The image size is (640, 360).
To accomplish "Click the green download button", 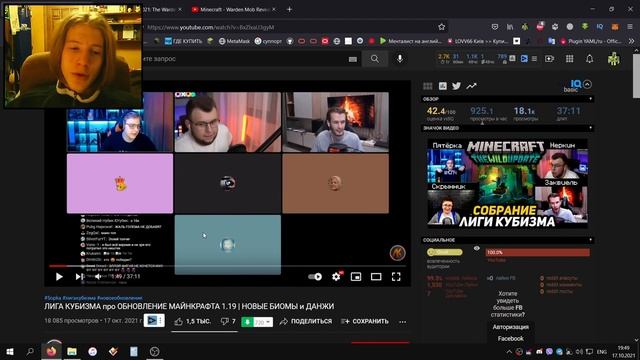I will pos(247,322).
